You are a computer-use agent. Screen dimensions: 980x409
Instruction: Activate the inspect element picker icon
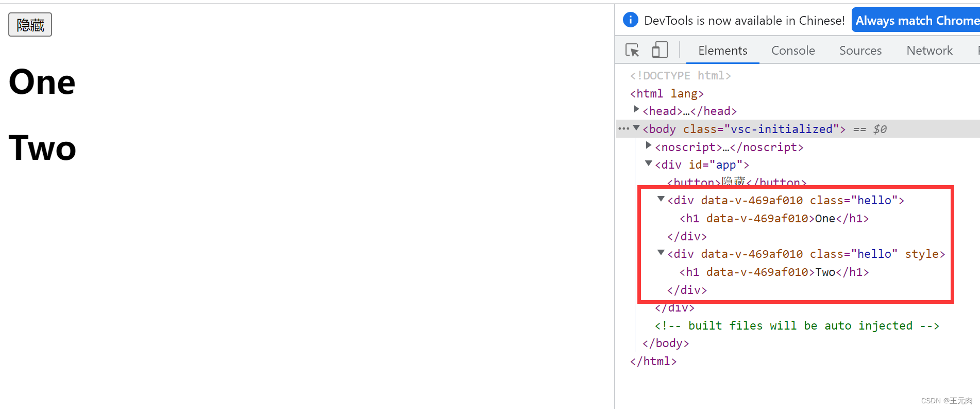point(632,50)
